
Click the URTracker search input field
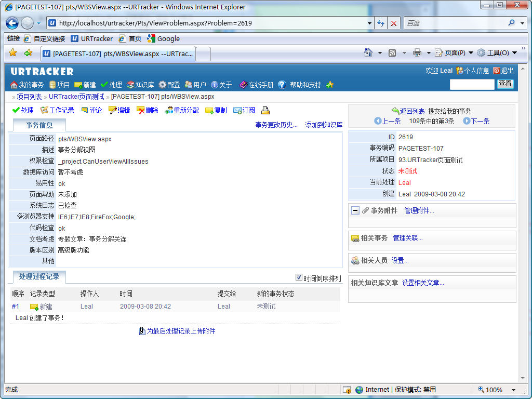472,84
